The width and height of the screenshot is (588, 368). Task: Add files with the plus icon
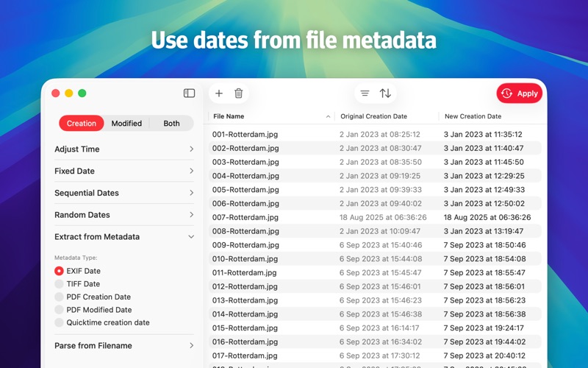click(219, 93)
